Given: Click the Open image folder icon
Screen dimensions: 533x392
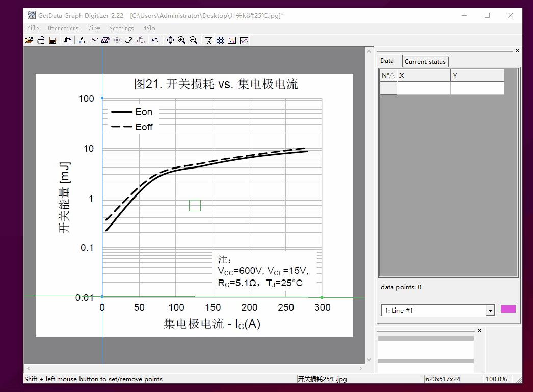Looking at the screenshot, I should click(x=29, y=40).
